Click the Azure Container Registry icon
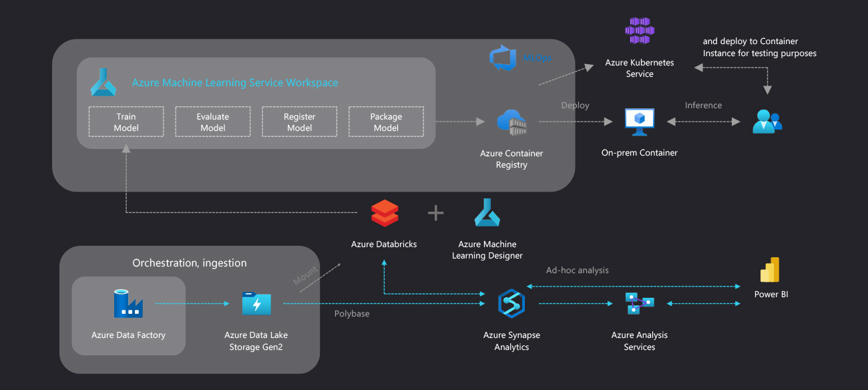The image size is (868, 390). (x=511, y=122)
